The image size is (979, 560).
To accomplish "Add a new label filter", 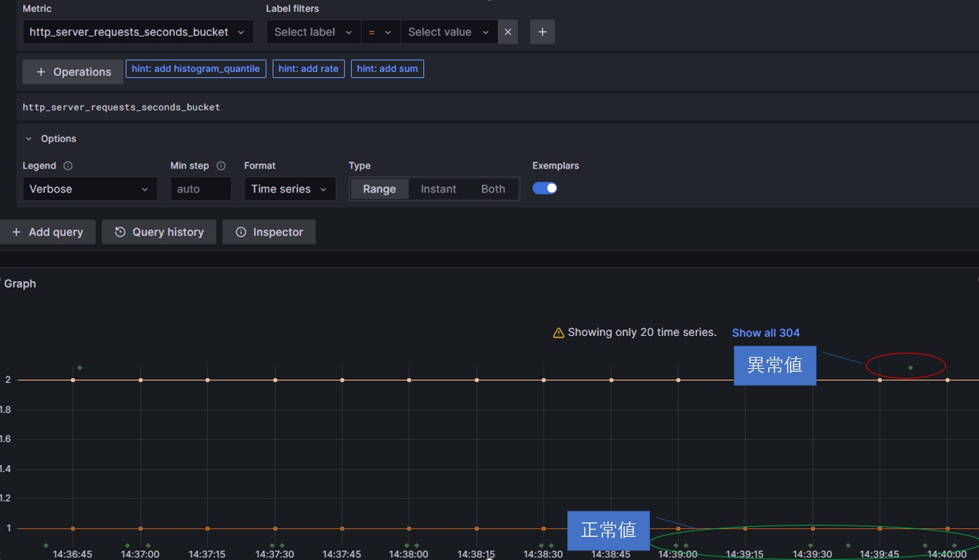I will [x=543, y=32].
